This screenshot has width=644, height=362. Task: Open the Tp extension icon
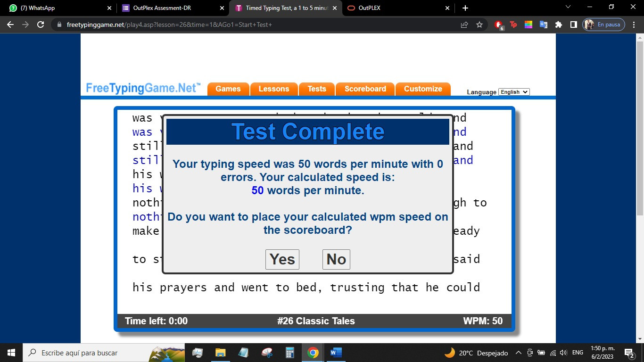point(513,25)
